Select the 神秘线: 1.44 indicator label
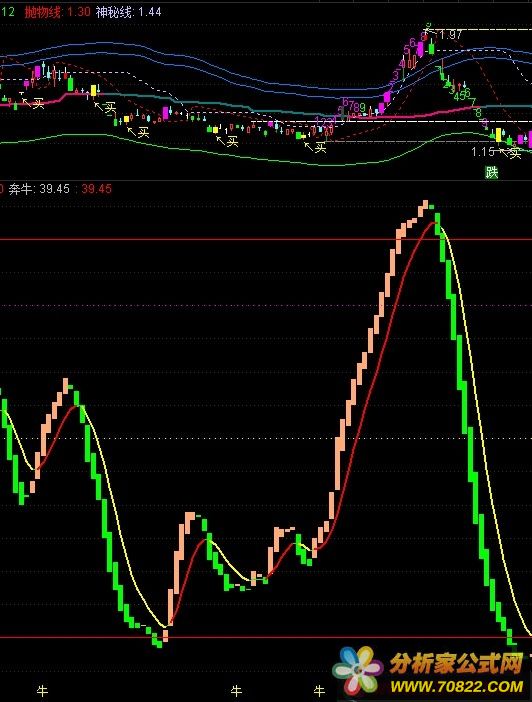The height and width of the screenshot is (702, 532). click(128, 12)
